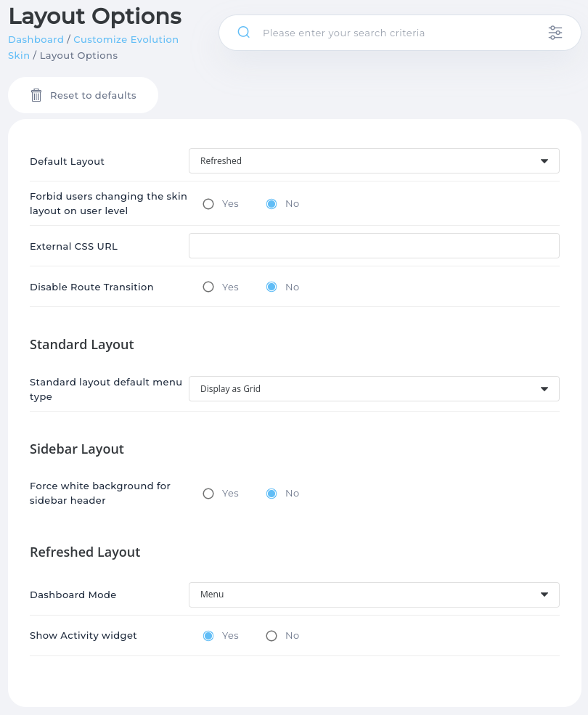The height and width of the screenshot is (715, 588).
Task: Enable Yes for Disable Route Transition
Action: [x=208, y=287]
